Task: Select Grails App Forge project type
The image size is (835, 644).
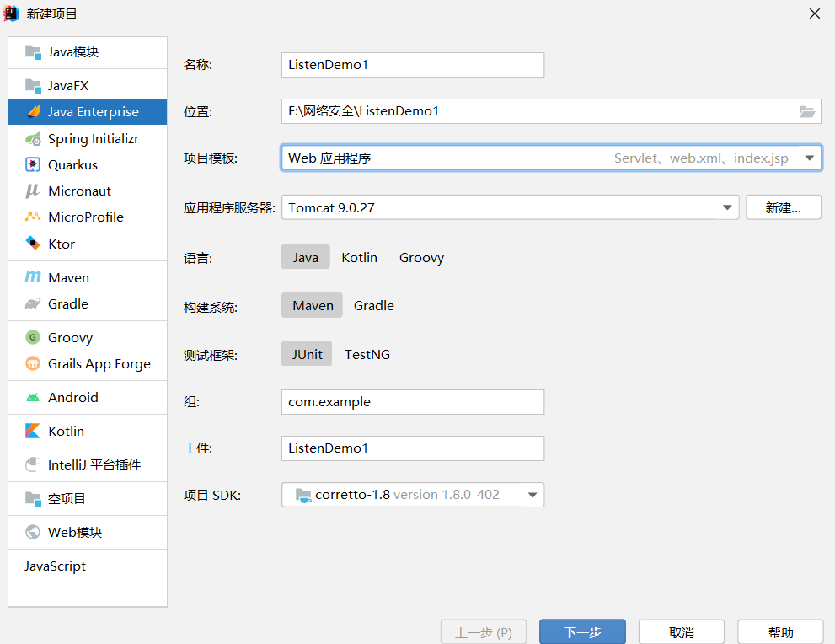Action: [x=88, y=364]
